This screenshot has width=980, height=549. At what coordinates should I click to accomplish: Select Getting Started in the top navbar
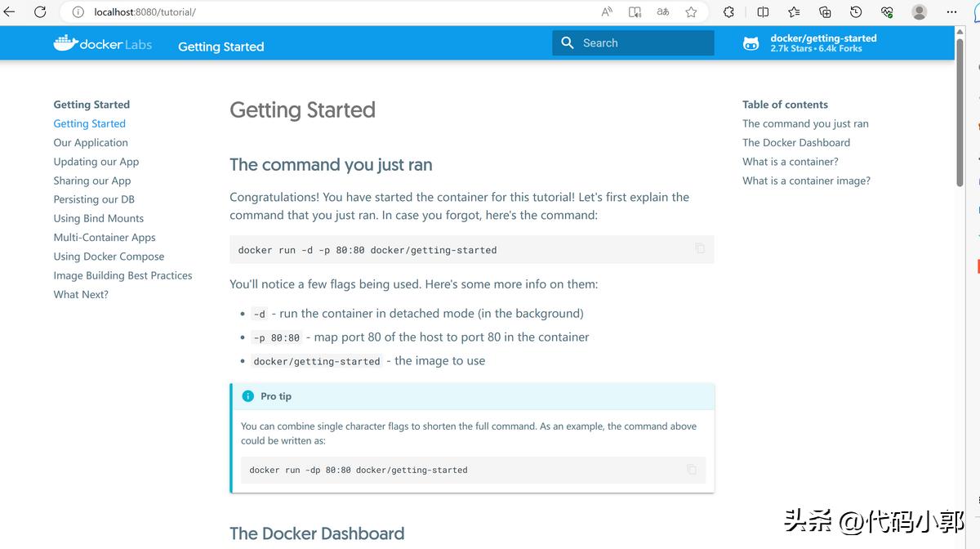pyautogui.click(x=220, y=47)
